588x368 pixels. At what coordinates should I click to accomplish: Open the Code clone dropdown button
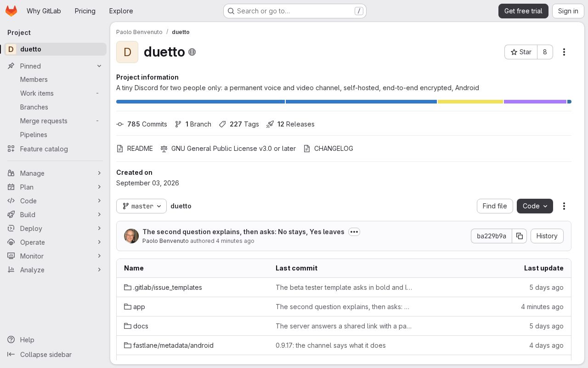click(x=535, y=206)
